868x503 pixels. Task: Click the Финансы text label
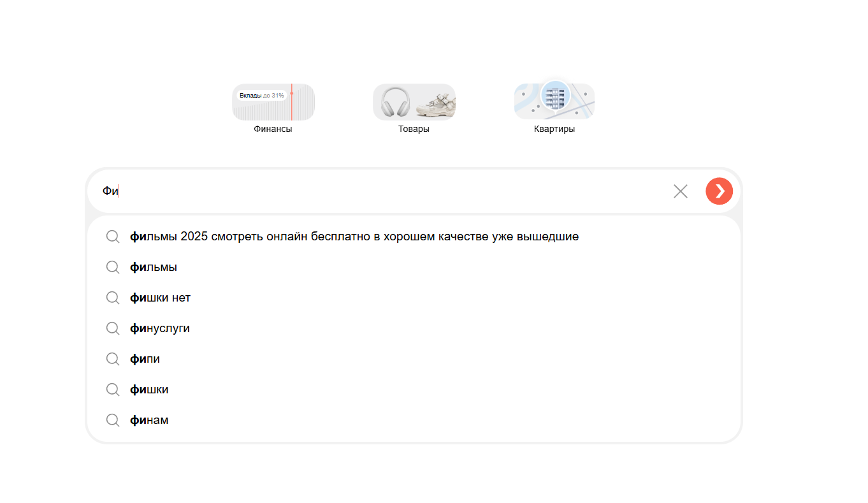pyautogui.click(x=273, y=129)
